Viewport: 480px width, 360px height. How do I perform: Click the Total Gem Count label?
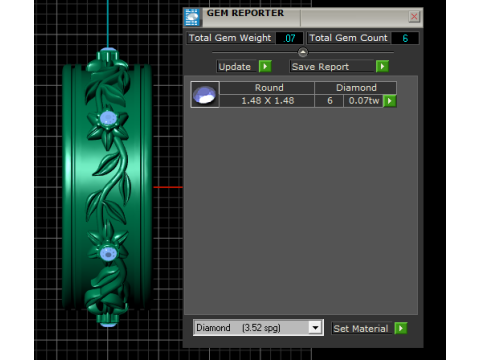348,38
